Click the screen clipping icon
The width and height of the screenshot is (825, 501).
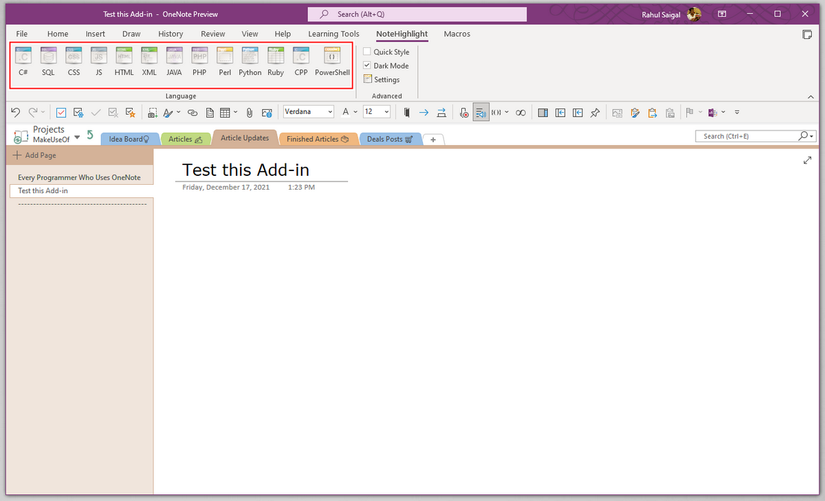click(x=152, y=112)
